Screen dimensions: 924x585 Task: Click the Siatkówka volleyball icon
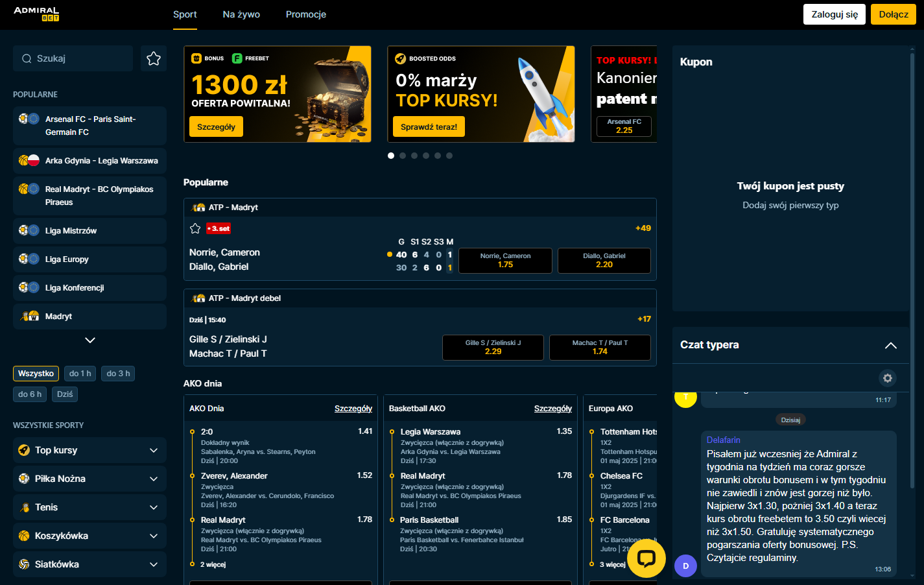click(x=24, y=564)
